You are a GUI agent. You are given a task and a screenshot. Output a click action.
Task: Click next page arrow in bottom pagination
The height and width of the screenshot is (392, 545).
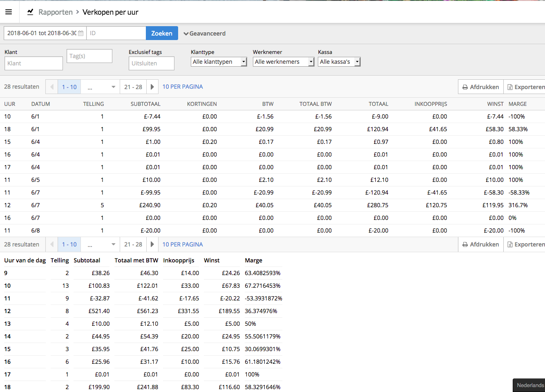(x=152, y=244)
